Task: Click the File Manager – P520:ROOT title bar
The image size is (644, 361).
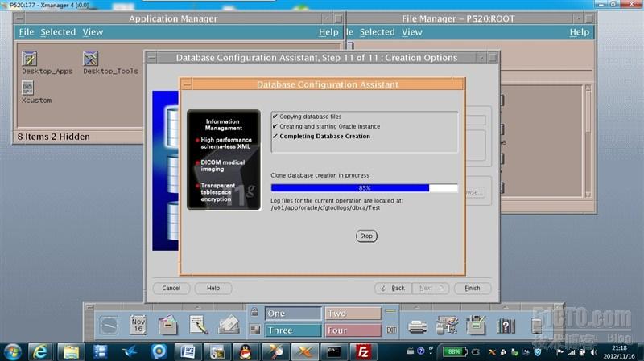Action: point(458,18)
